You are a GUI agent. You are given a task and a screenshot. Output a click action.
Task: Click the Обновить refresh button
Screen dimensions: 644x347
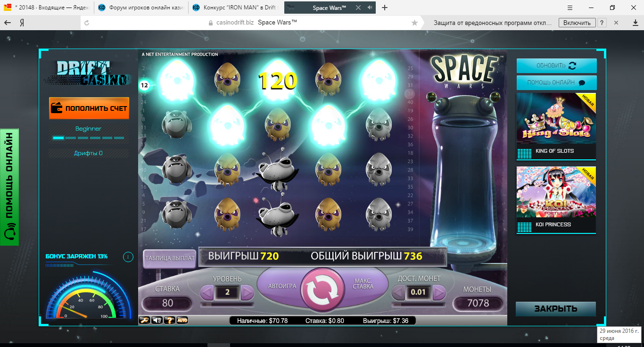click(x=556, y=66)
